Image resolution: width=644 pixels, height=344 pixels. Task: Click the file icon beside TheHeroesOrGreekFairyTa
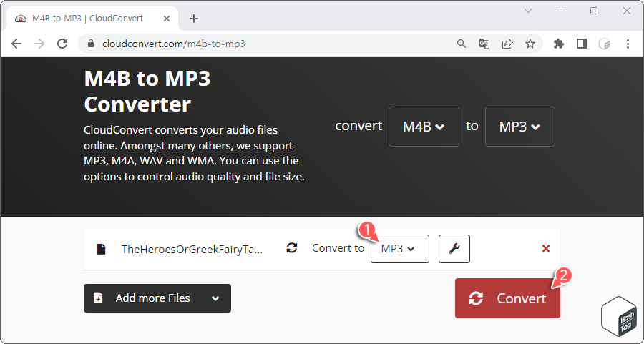tap(101, 249)
